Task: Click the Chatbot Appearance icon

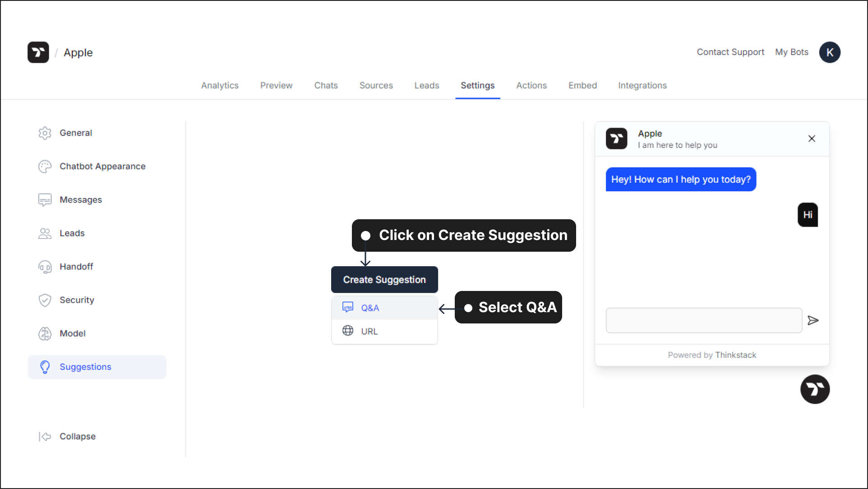Action: coord(45,166)
